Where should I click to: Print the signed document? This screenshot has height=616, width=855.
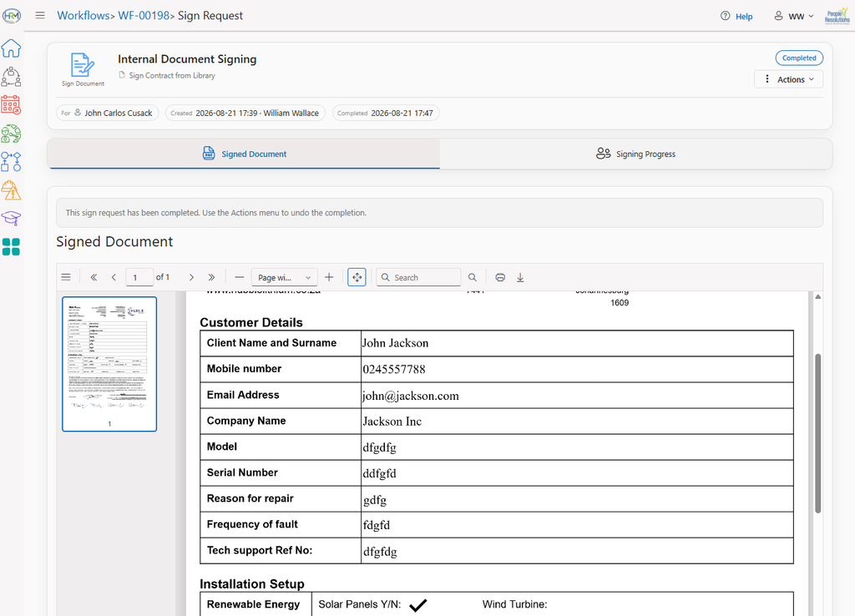[x=500, y=277]
